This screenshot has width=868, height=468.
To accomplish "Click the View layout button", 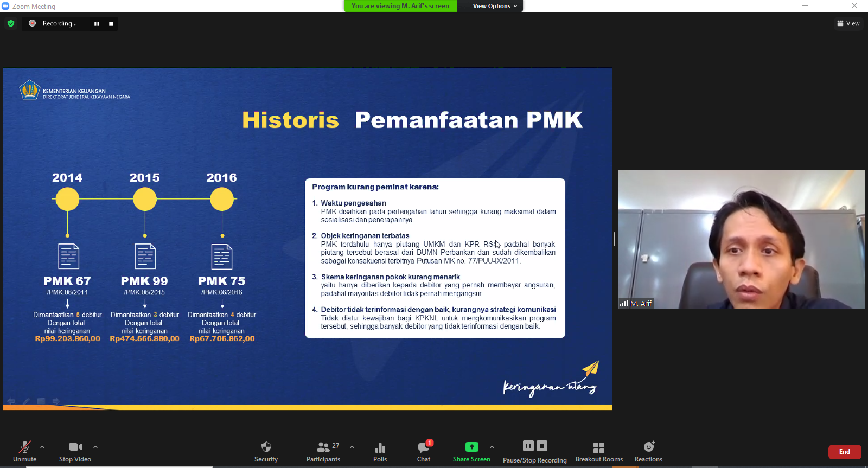I will [848, 23].
